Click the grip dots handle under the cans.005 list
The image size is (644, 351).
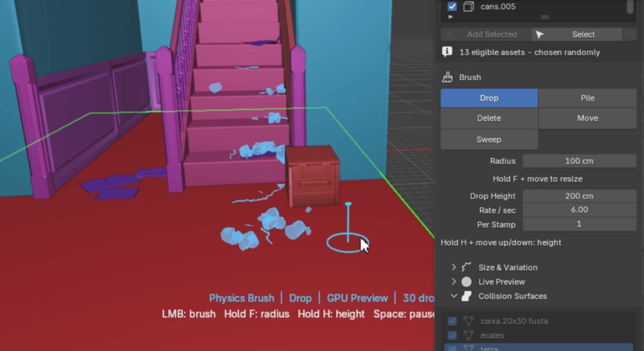tap(545, 17)
